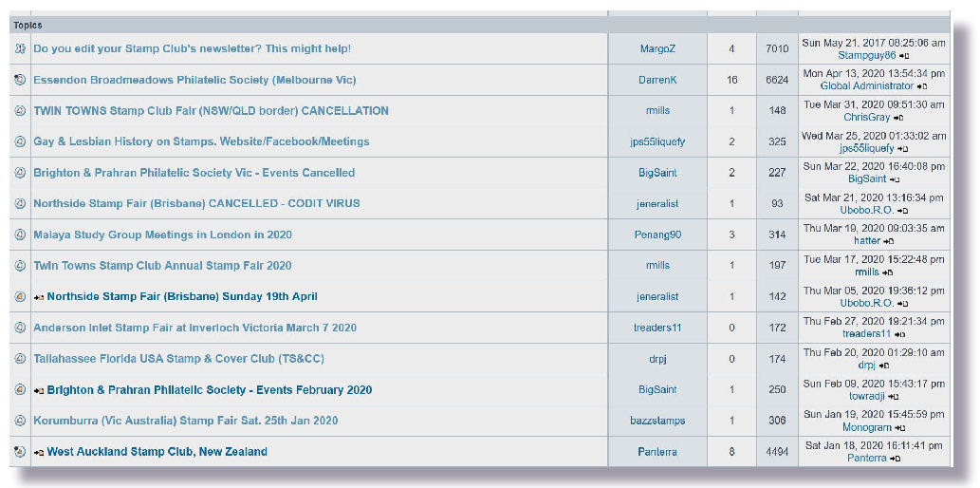Open Malaya Study Group Meetings topic
The height and width of the screenshot is (488, 980).
point(162,235)
